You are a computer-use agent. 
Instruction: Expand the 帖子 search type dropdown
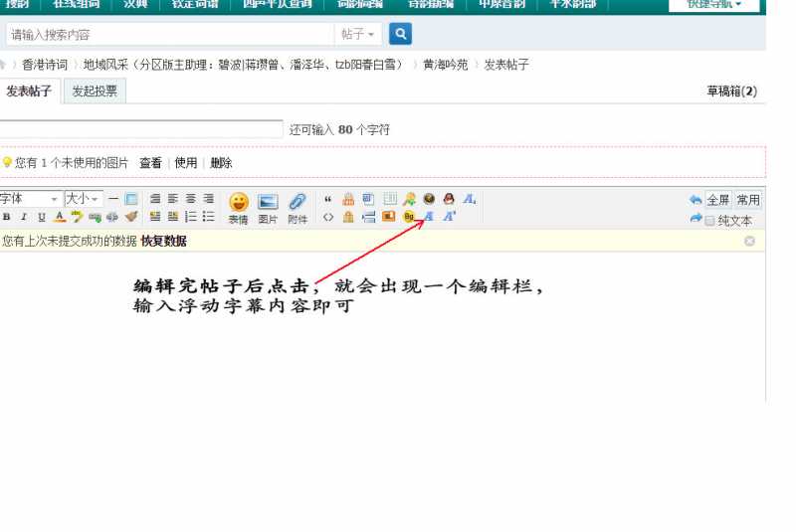tap(358, 35)
